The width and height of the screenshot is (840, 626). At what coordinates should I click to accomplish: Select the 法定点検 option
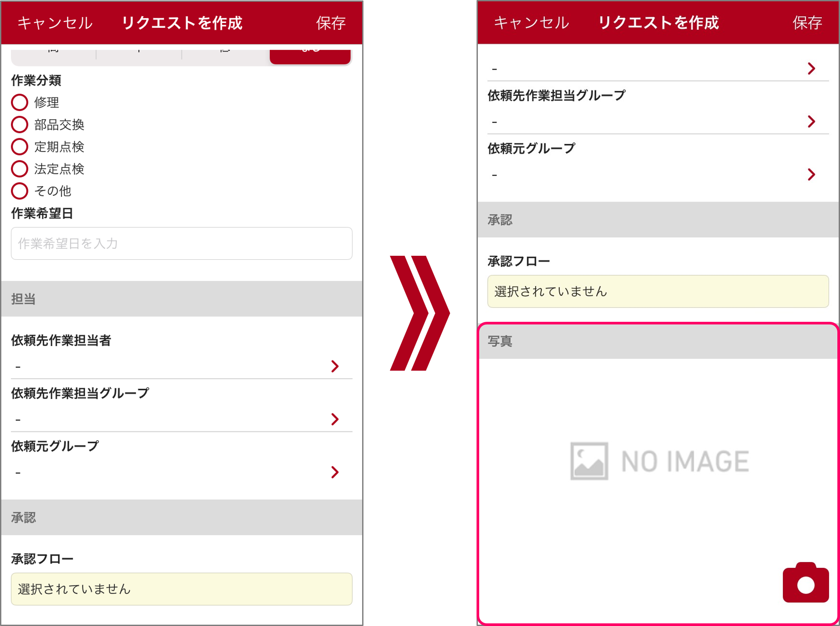tap(19, 169)
